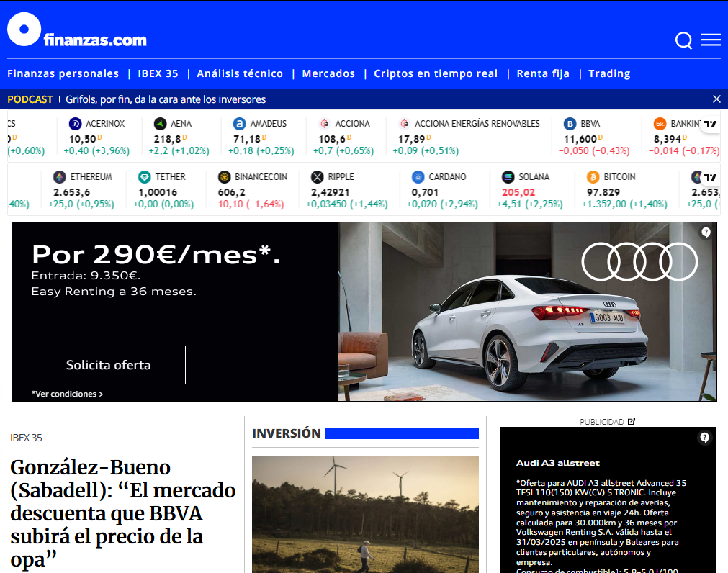Viewport: 728px width, 573px height.
Task: Click the ACERINOX price 10,50
Action: (x=83, y=139)
